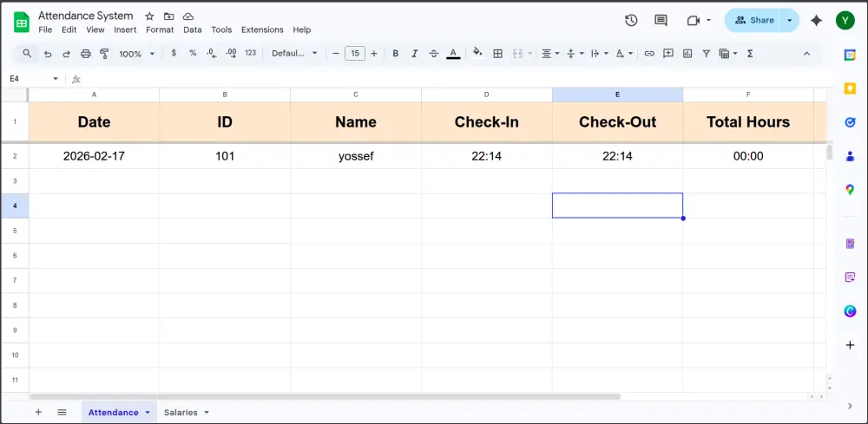
Task: Open Google Tasks side panel
Action: pyautogui.click(x=850, y=122)
